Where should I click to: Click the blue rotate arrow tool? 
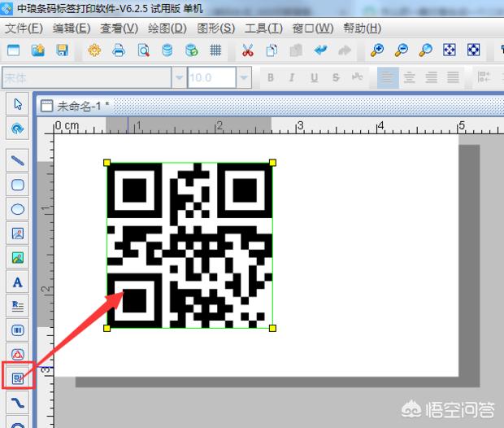[18, 129]
